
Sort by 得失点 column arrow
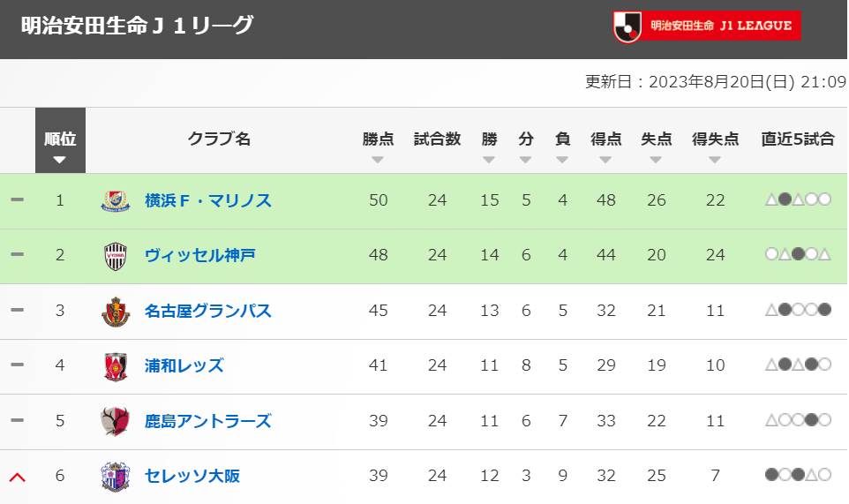[715, 160]
